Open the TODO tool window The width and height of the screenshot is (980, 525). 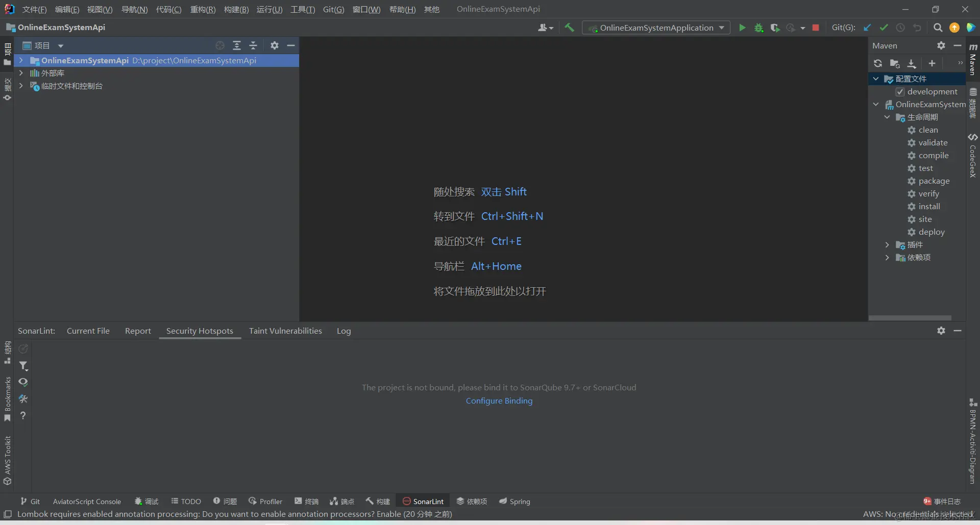186,501
